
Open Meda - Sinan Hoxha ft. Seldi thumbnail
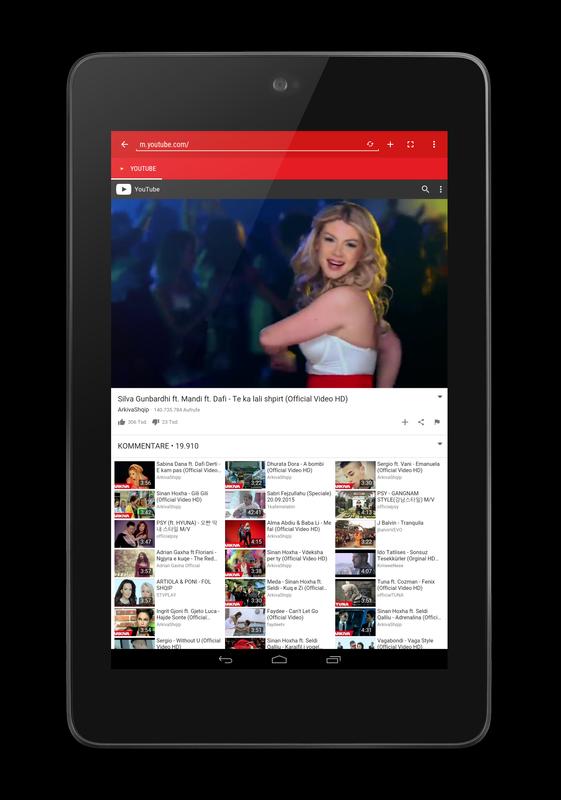[x=245, y=592]
